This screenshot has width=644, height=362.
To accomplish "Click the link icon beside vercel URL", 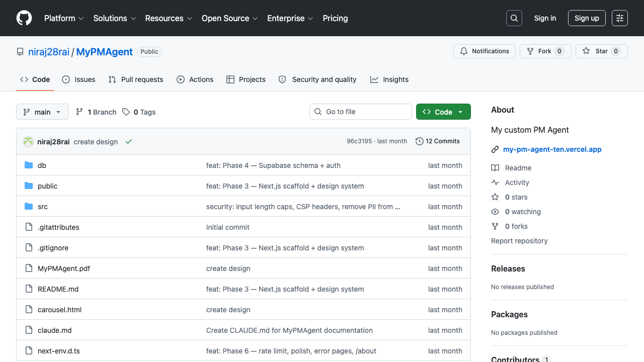I will pyautogui.click(x=495, y=149).
